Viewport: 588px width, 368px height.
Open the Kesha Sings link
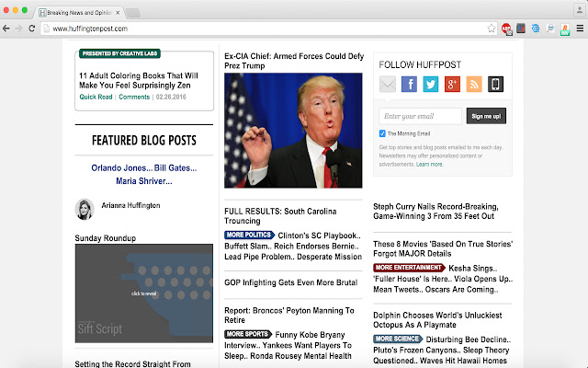pyautogui.click(x=472, y=268)
